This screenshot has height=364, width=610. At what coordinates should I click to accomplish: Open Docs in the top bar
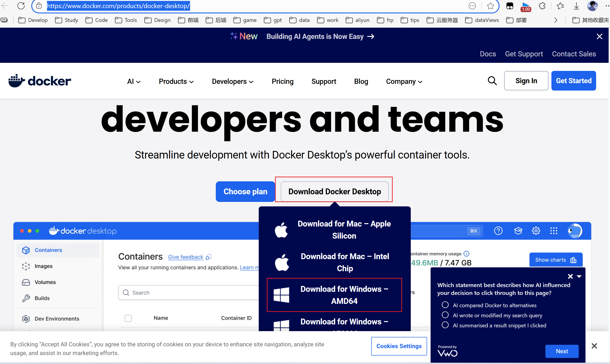[x=488, y=54]
